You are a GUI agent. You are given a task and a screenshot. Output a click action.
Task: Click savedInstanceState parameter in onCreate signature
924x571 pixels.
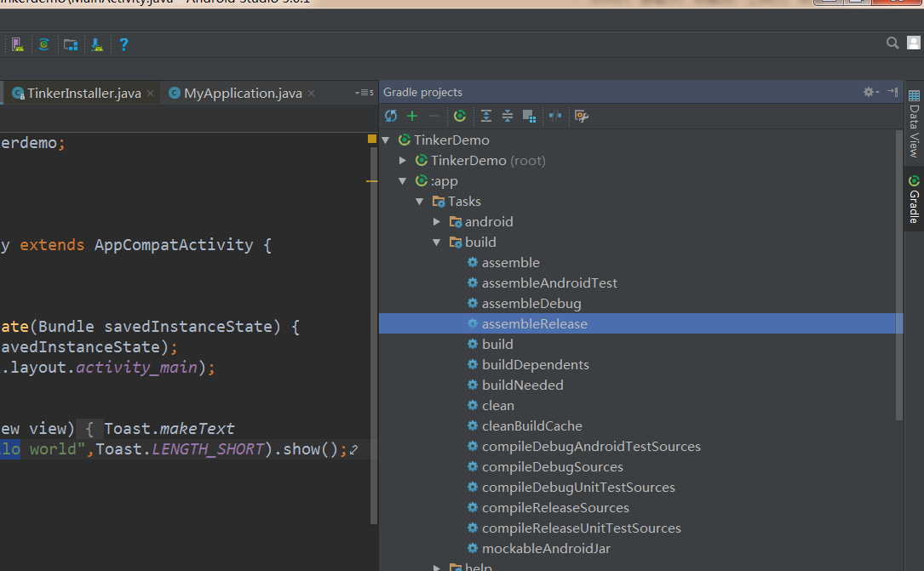coord(188,327)
